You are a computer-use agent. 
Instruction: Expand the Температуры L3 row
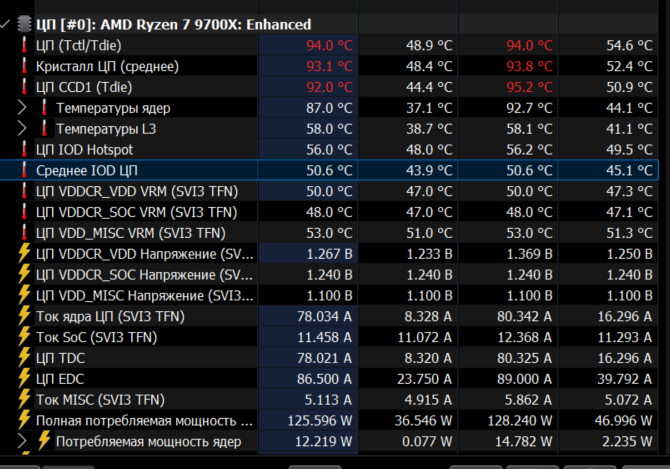pyautogui.click(x=22, y=129)
